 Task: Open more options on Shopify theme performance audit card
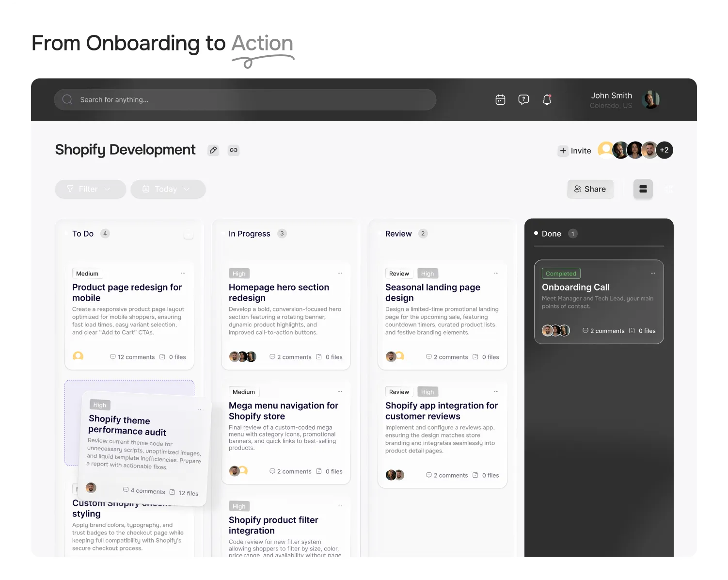[x=200, y=410]
